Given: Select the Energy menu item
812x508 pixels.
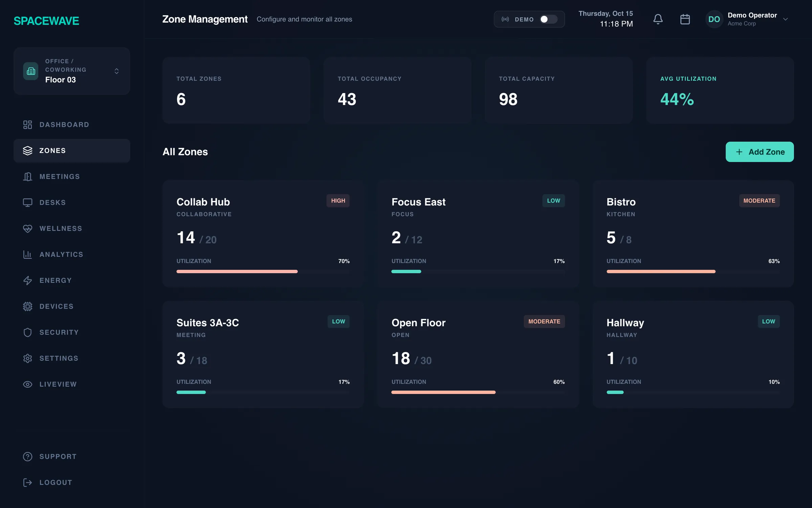Looking at the screenshot, I should click(72, 280).
